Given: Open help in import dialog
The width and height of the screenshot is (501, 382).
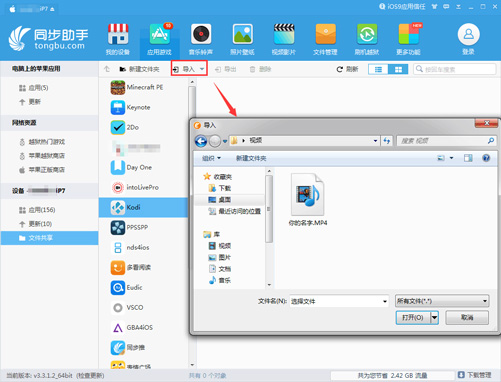Looking at the screenshot, I should pos(486,158).
